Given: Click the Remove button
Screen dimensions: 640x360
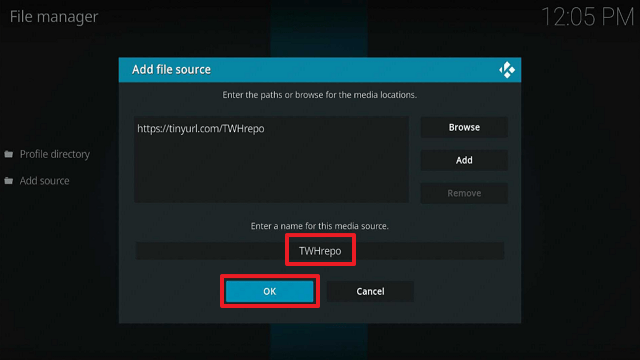Looking at the screenshot, I should [x=464, y=193].
